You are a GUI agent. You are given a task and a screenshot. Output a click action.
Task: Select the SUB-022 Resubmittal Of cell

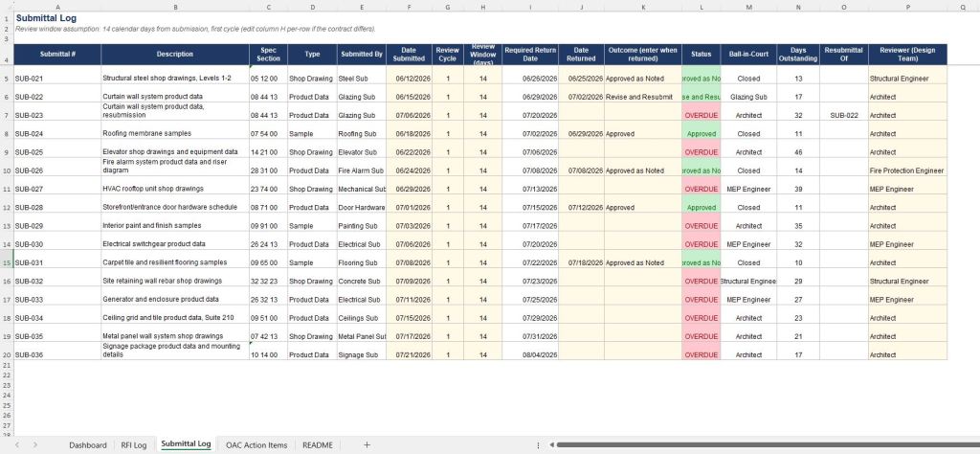844,115
